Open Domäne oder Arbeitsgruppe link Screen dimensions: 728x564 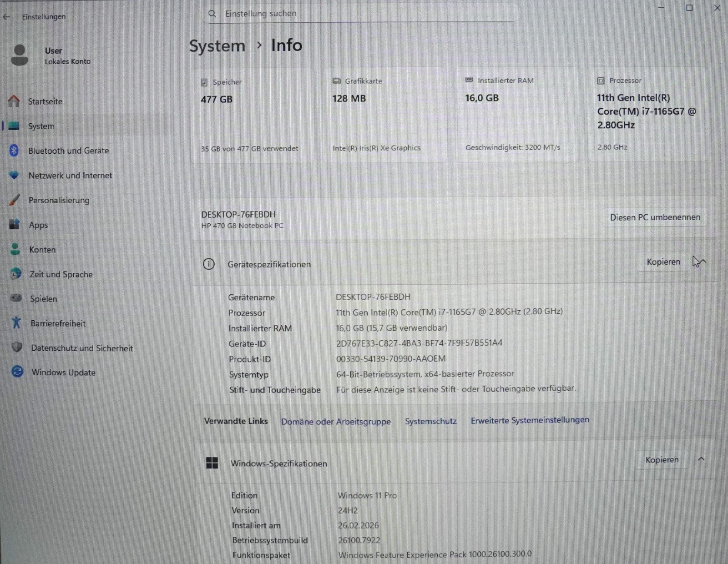(336, 422)
